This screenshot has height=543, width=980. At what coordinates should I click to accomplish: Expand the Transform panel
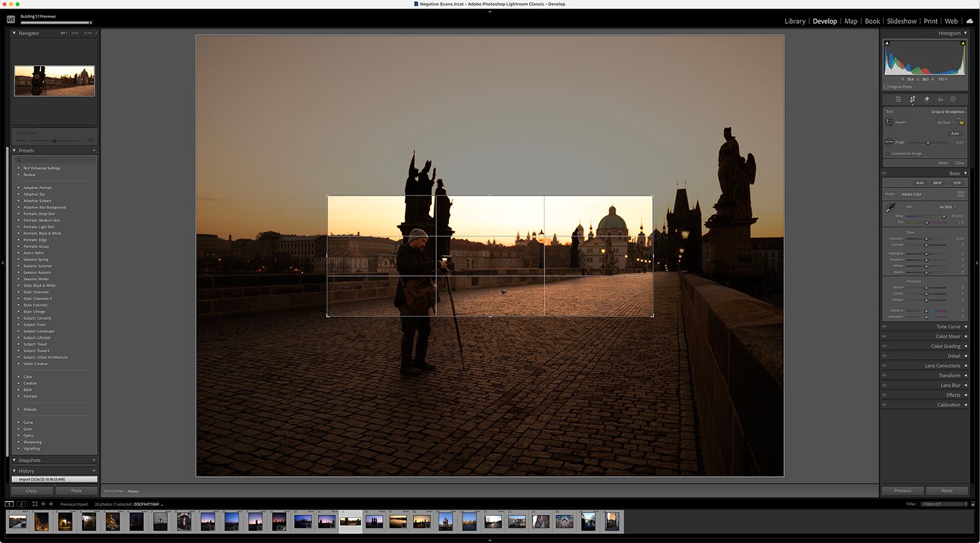[965, 376]
